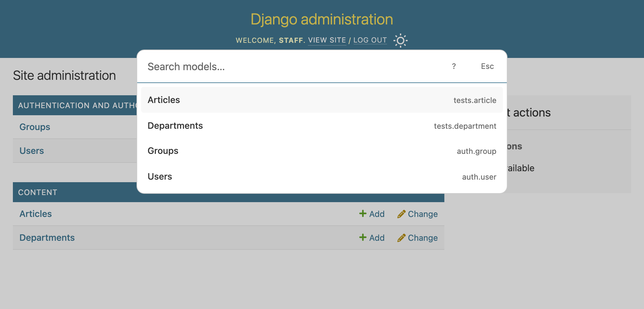
Task: Click the Site administration heading
Action: pyautogui.click(x=64, y=76)
